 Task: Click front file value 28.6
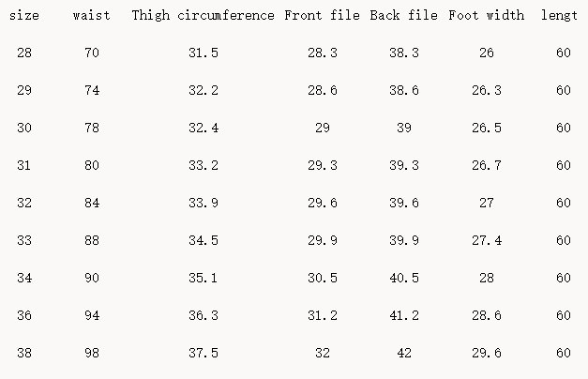coord(323,91)
